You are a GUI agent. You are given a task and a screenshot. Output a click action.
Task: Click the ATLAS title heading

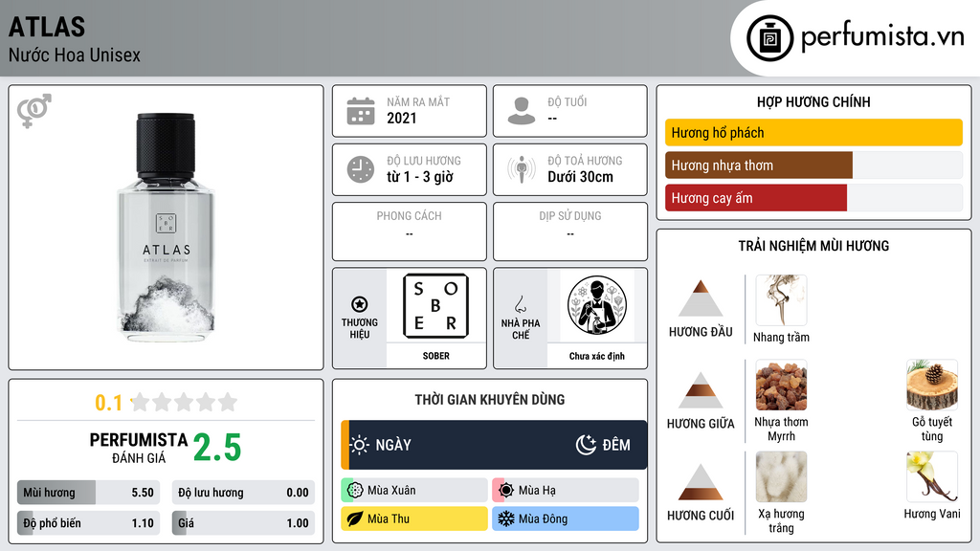pos(47,27)
